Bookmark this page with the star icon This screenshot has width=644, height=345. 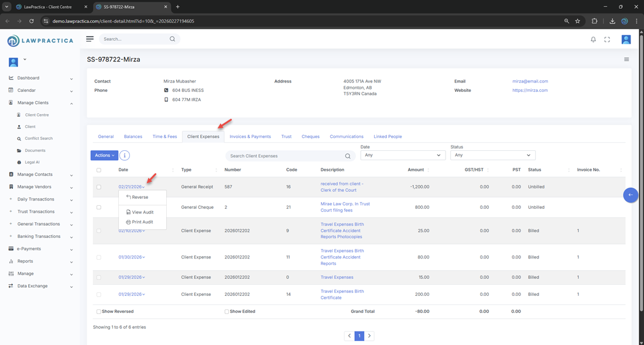pyautogui.click(x=578, y=21)
